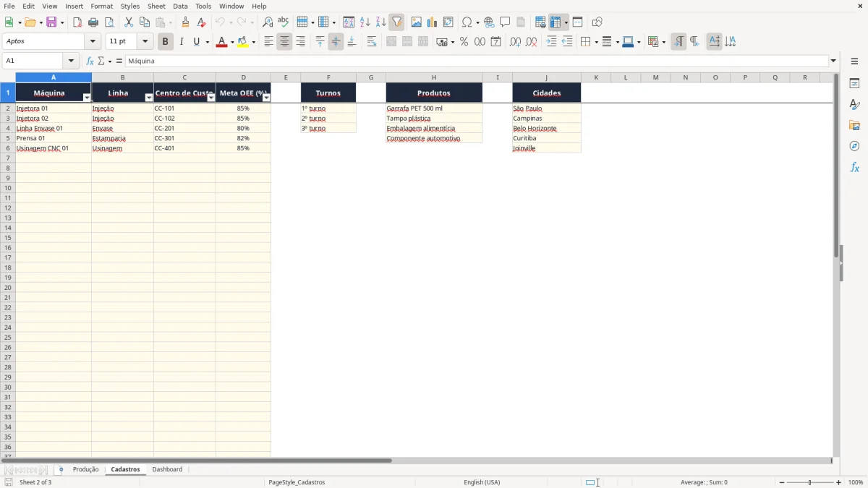Open the sidebar Navigator panel
The height and width of the screenshot is (488, 868).
(x=854, y=146)
